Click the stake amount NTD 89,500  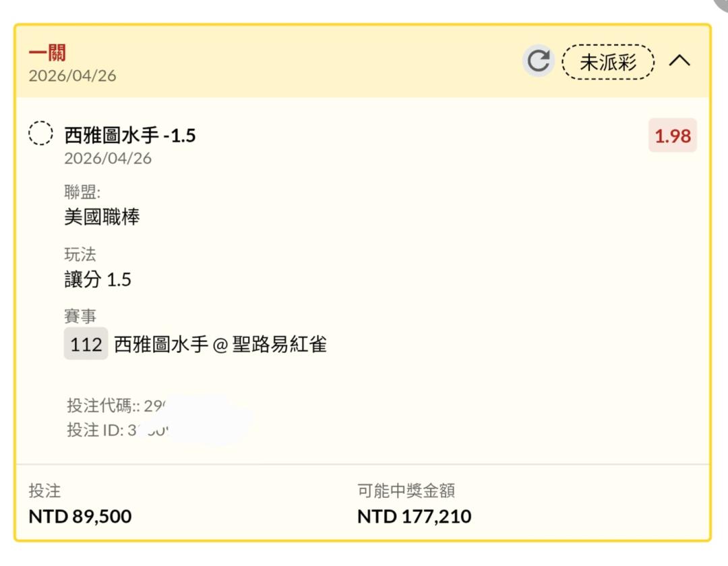pyautogui.click(x=80, y=517)
